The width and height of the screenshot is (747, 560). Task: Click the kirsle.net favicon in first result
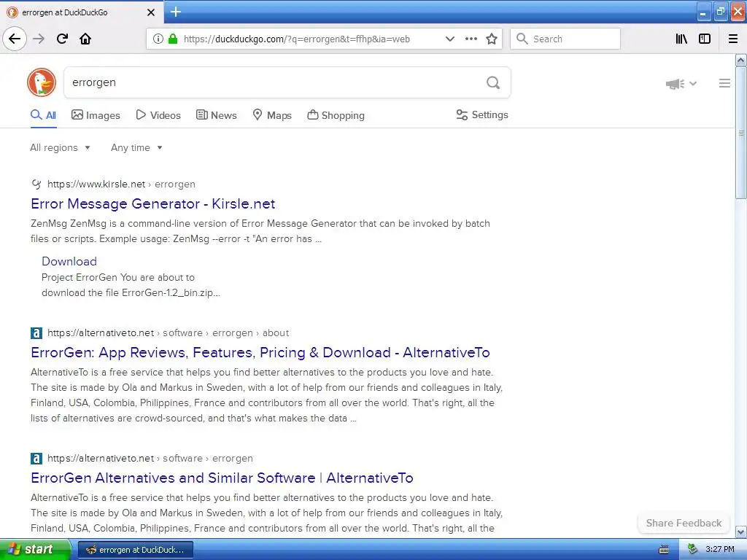pos(36,184)
